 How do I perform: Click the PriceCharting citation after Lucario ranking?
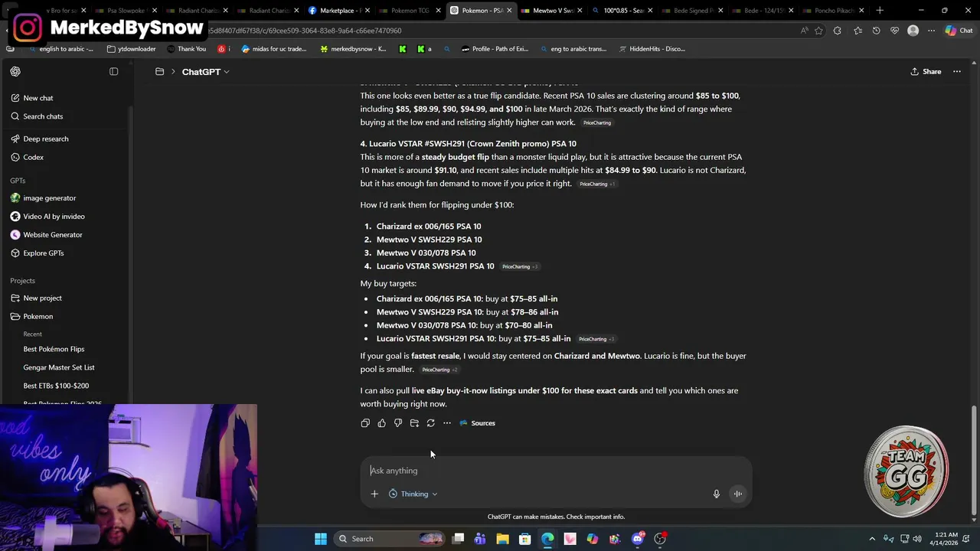pyautogui.click(x=520, y=266)
